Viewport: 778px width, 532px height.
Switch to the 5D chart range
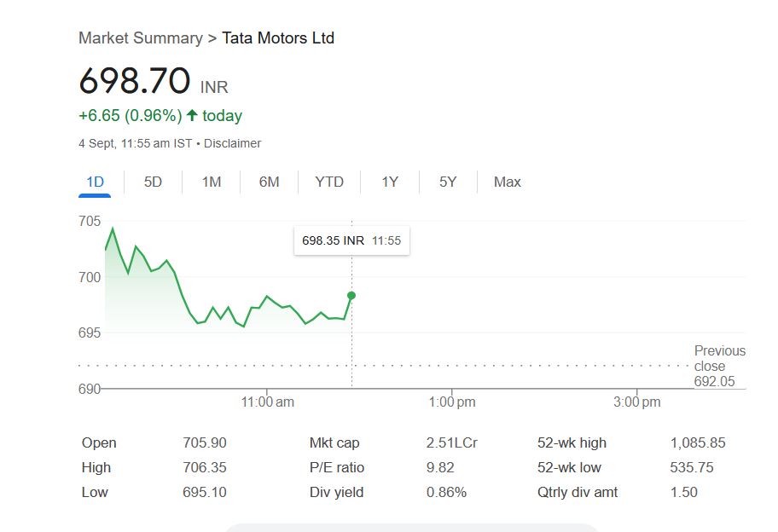[x=153, y=182]
